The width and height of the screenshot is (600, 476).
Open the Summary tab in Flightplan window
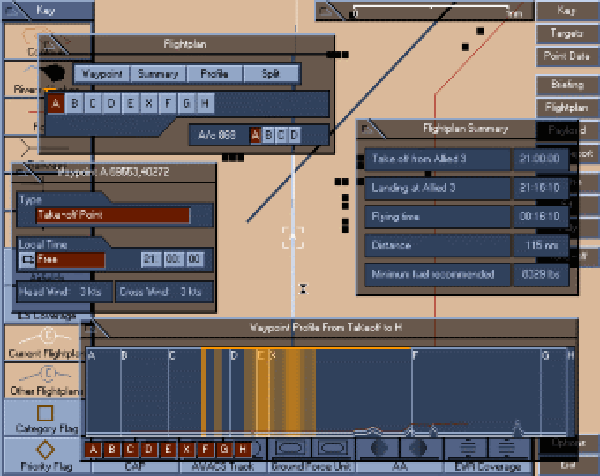point(158,74)
